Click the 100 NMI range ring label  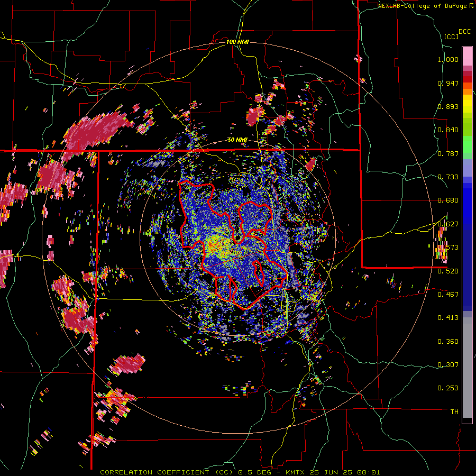coord(237,42)
